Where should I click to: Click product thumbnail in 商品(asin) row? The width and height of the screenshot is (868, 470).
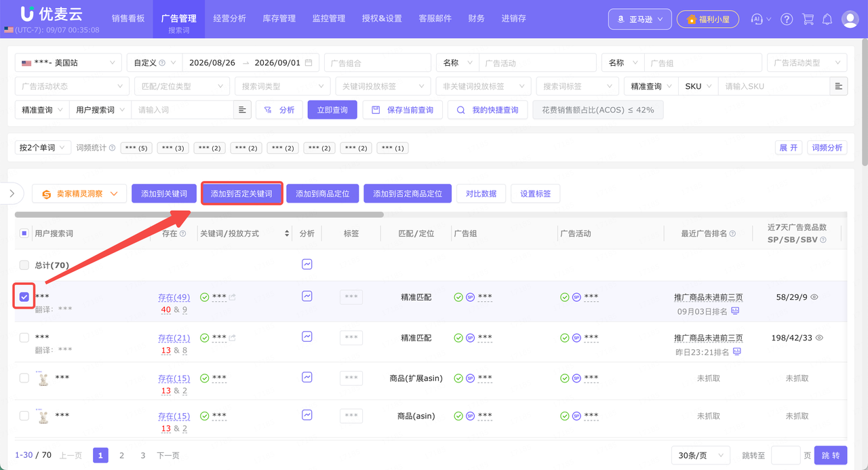click(43, 416)
